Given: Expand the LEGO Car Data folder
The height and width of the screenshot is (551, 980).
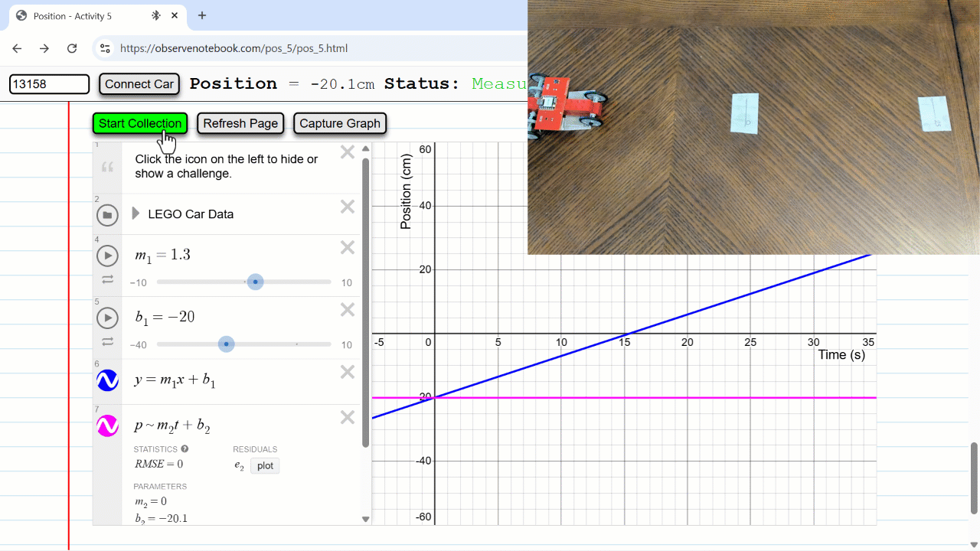Looking at the screenshot, I should point(135,214).
